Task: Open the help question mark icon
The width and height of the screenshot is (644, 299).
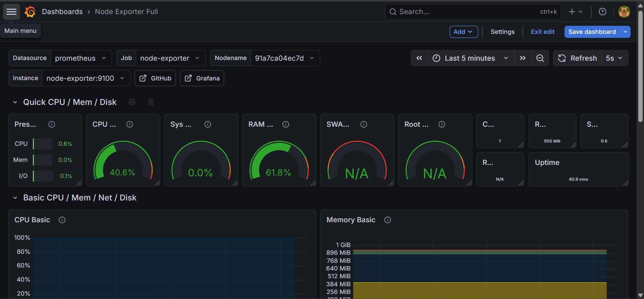Action: coord(602,12)
